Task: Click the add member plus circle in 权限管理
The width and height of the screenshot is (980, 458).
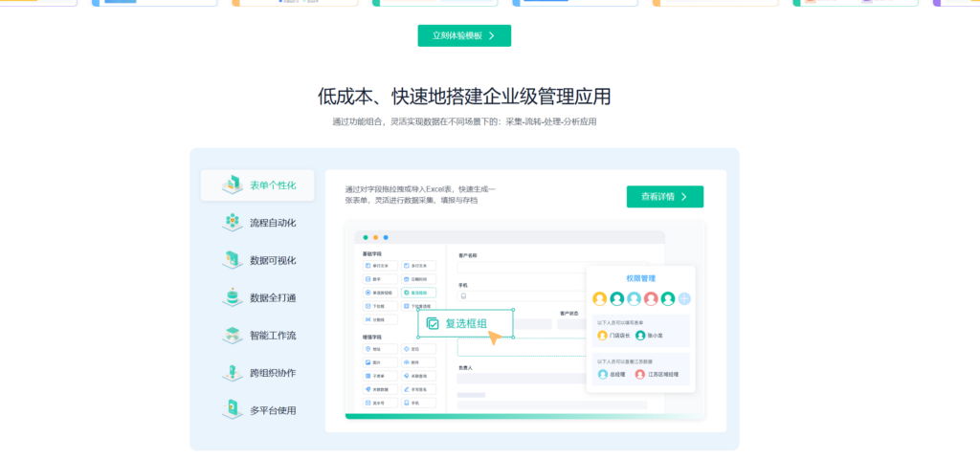Action: point(684,298)
